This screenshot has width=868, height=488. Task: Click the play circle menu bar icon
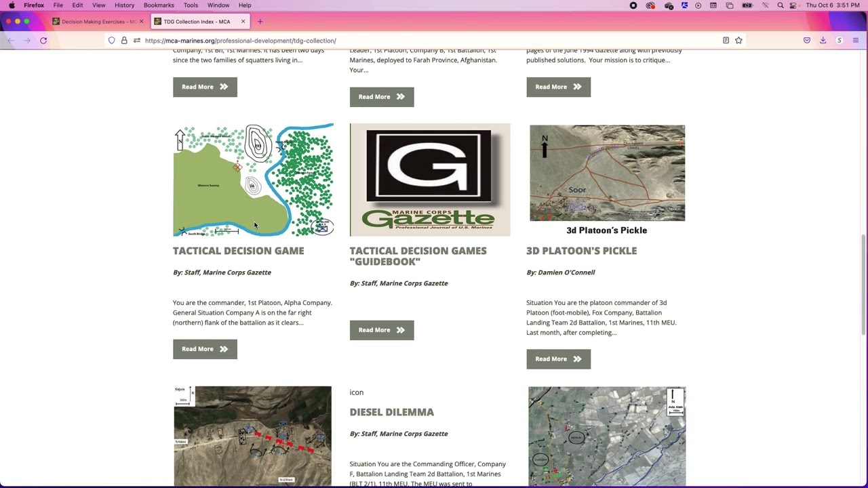pyautogui.click(x=698, y=5)
